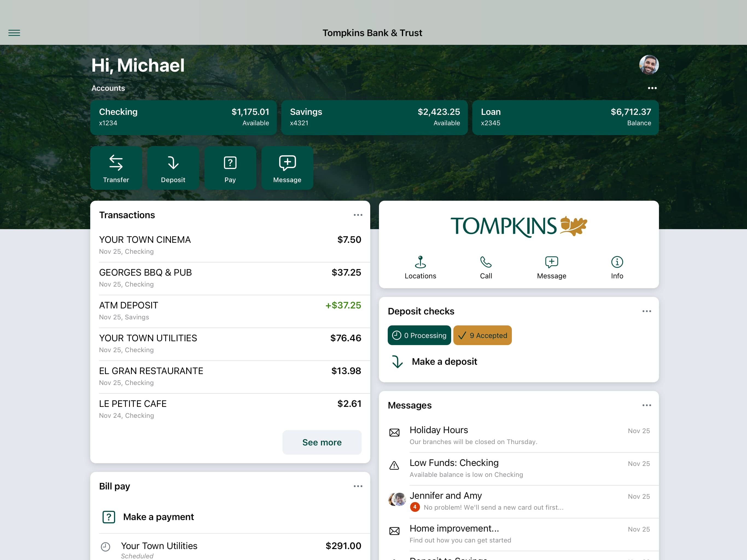
Task: Select the 9 Accepted filter chip
Action: point(482,336)
